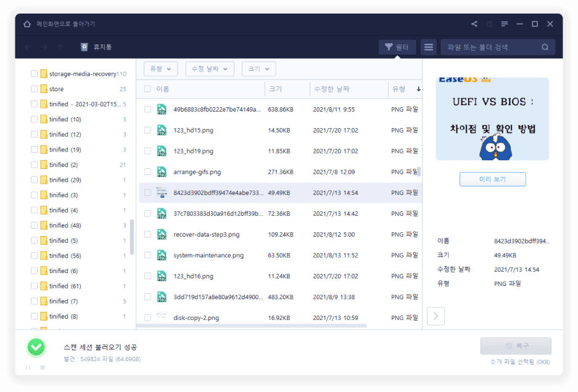Sort by the 유형 column header
The image size is (578, 392).
[x=398, y=89]
